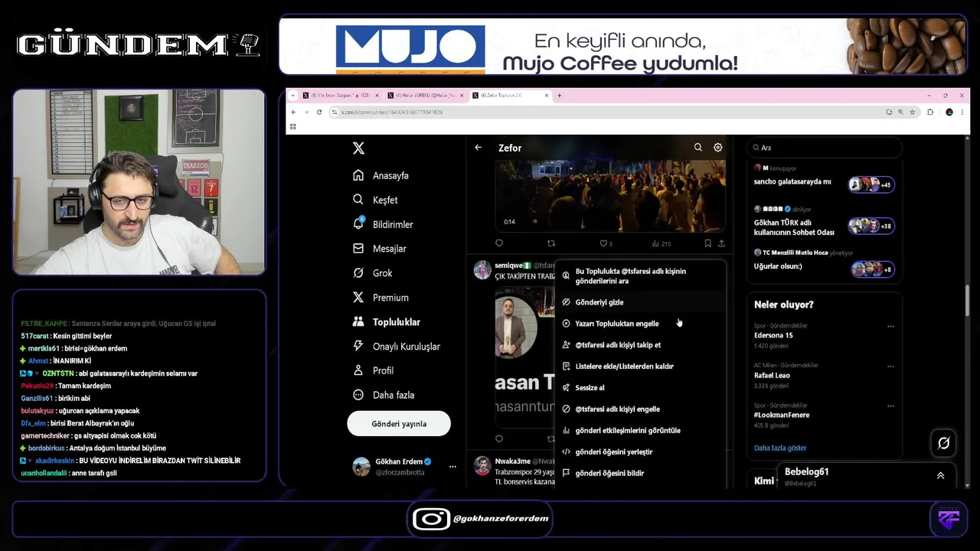980x551 pixels.
Task: Open browser extensions puzzle icon
Action: pos(930,112)
